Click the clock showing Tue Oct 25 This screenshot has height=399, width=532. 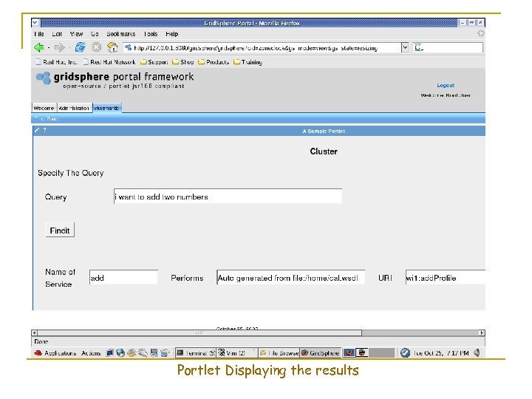[x=440, y=353]
